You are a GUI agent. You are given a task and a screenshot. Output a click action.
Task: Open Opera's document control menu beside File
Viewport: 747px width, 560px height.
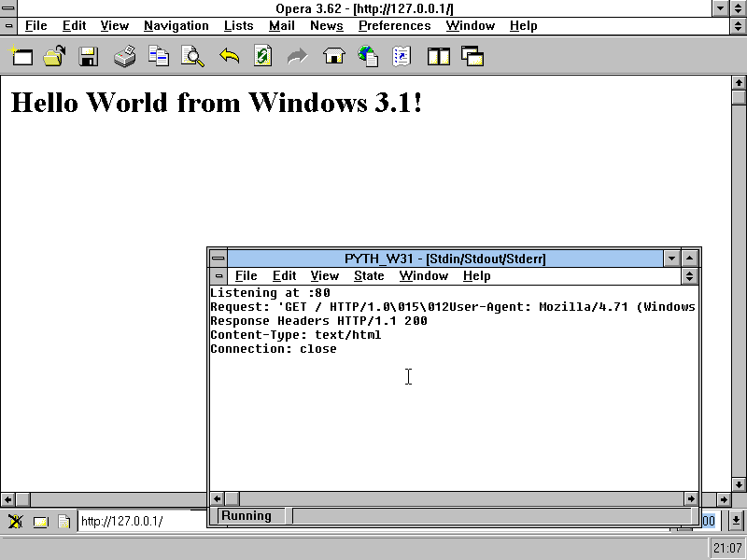pos(9,26)
